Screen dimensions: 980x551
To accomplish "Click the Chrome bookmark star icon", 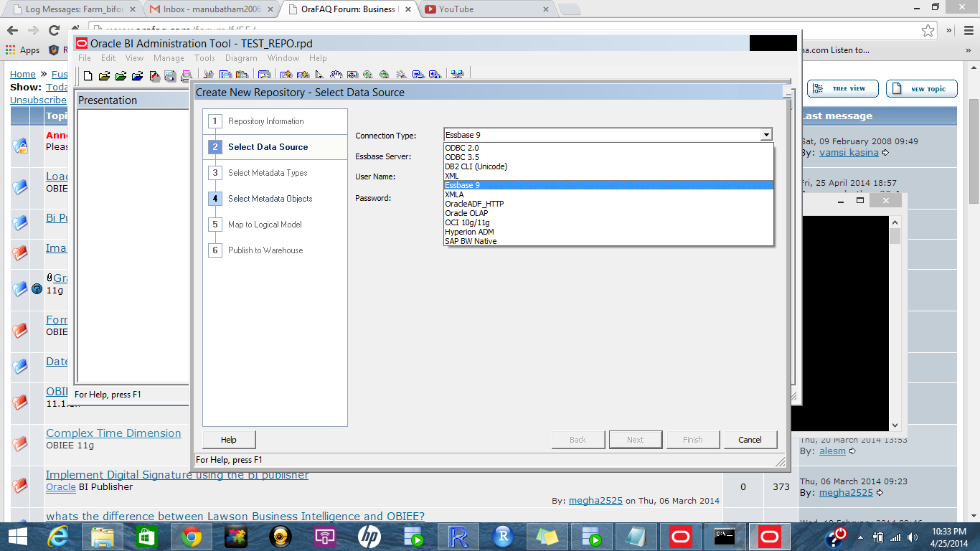I will (928, 31).
